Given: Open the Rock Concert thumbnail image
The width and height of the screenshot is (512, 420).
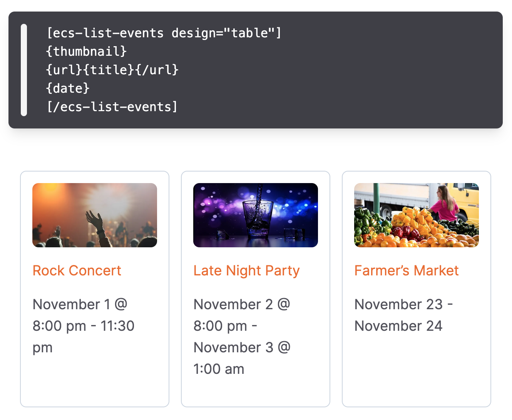Looking at the screenshot, I should tap(95, 215).
